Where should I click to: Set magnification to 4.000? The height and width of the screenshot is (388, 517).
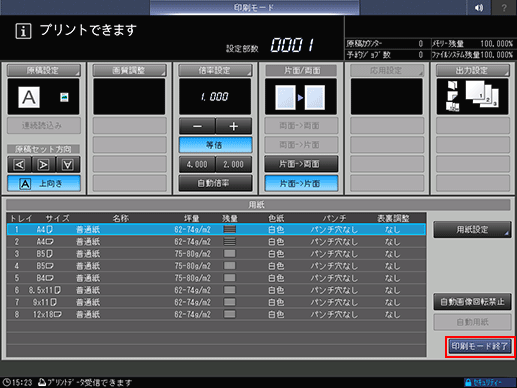pos(197,164)
